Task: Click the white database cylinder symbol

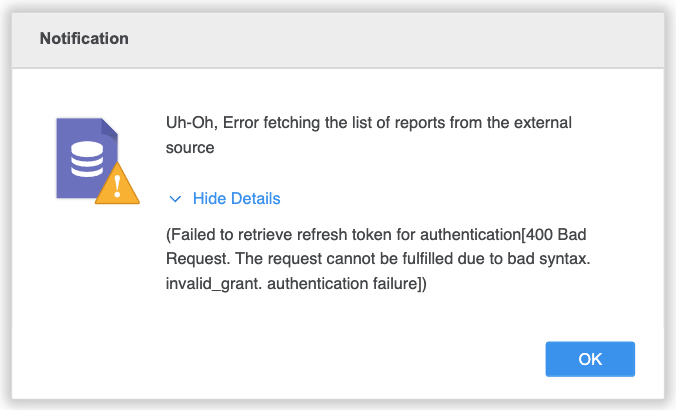Action: (87, 159)
